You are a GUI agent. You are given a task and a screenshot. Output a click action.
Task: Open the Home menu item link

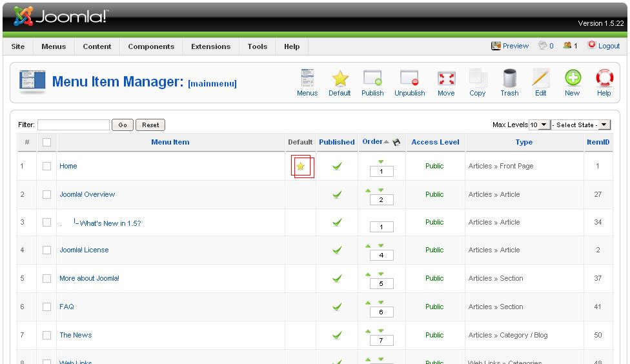tap(68, 166)
